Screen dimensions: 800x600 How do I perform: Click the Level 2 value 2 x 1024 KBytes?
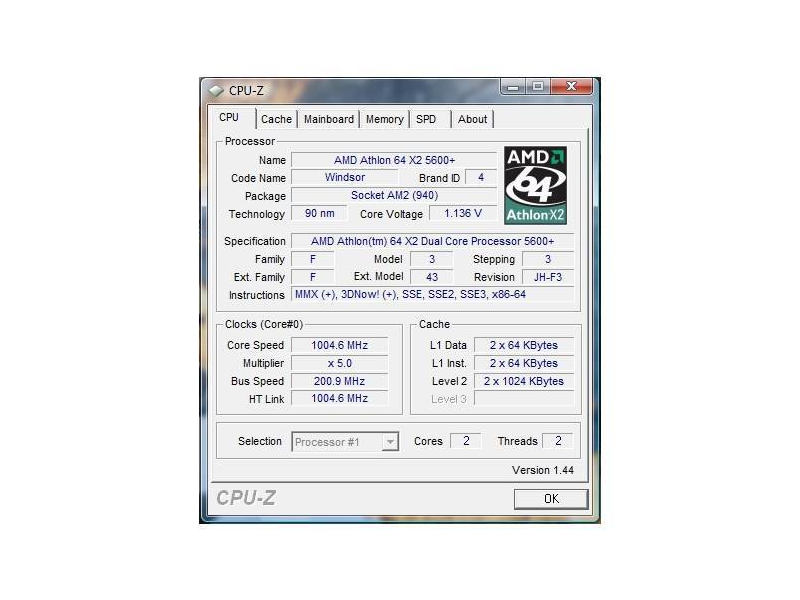(x=524, y=381)
